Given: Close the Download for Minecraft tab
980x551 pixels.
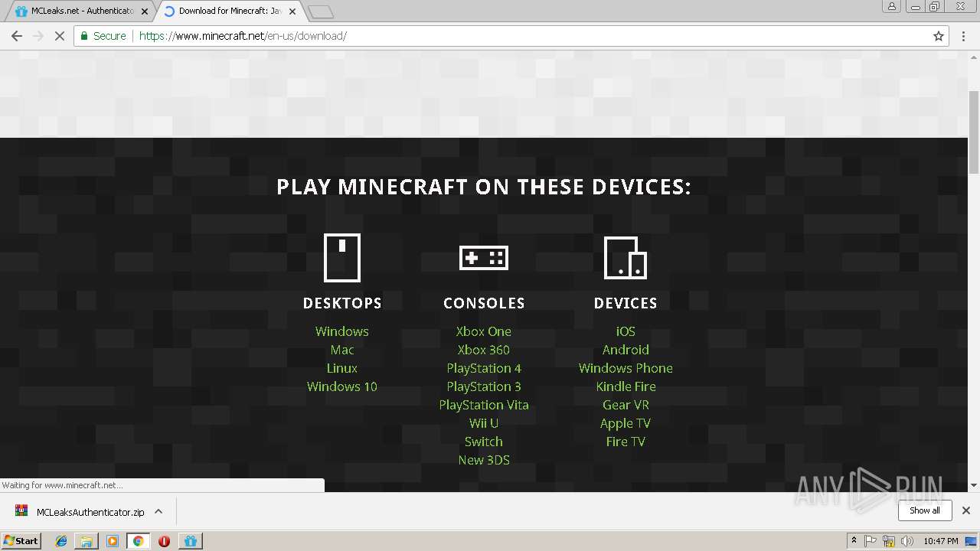Looking at the screenshot, I should tap(292, 11).
